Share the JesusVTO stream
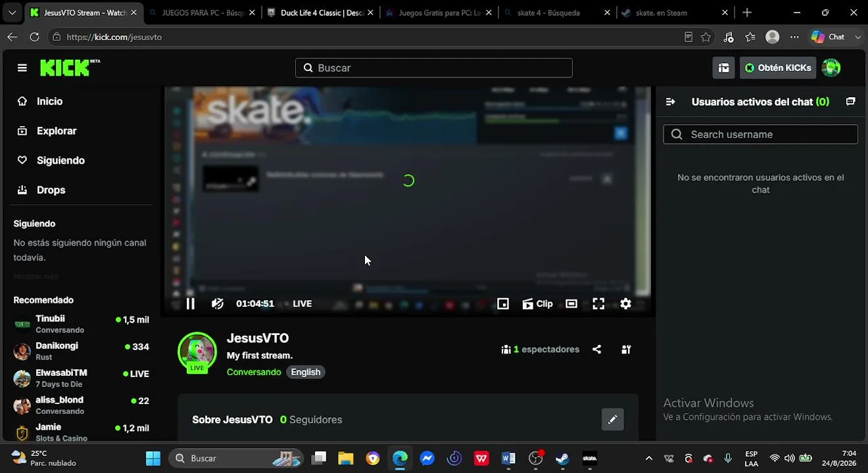 click(596, 349)
